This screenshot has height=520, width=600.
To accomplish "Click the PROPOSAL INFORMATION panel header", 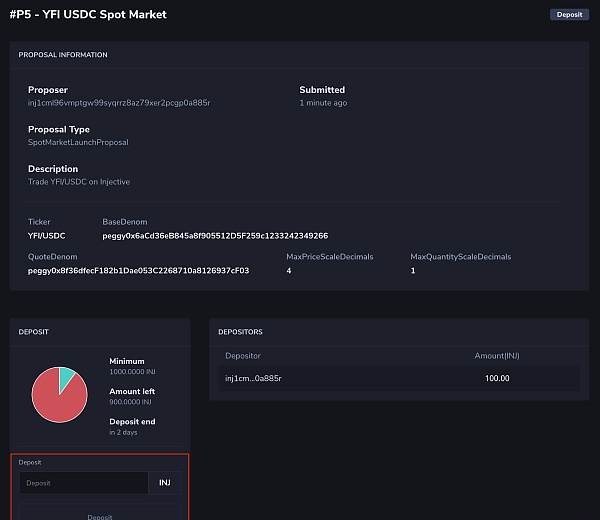I will (x=63, y=55).
